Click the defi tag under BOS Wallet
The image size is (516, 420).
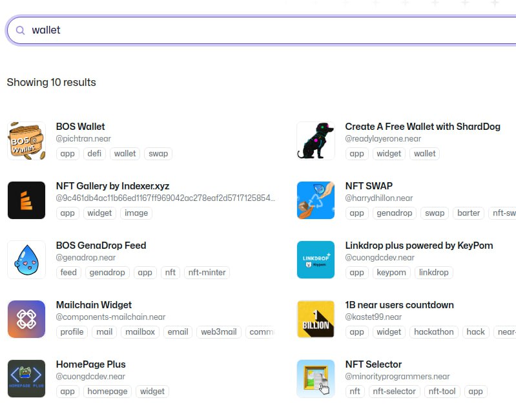pyautogui.click(x=95, y=154)
